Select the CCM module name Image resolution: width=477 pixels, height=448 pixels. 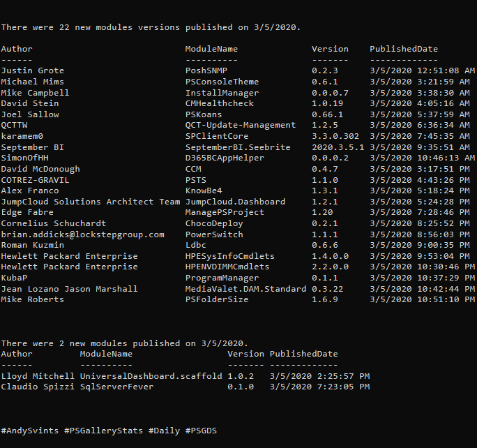click(193, 169)
